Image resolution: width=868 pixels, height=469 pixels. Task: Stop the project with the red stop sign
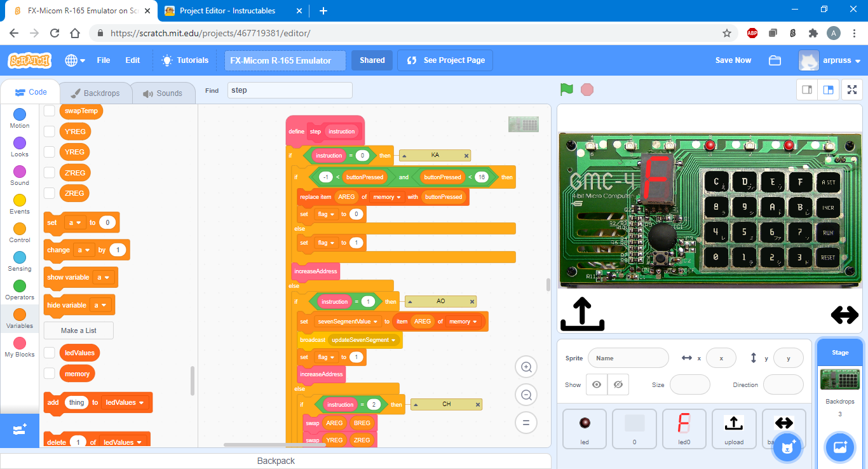587,90
